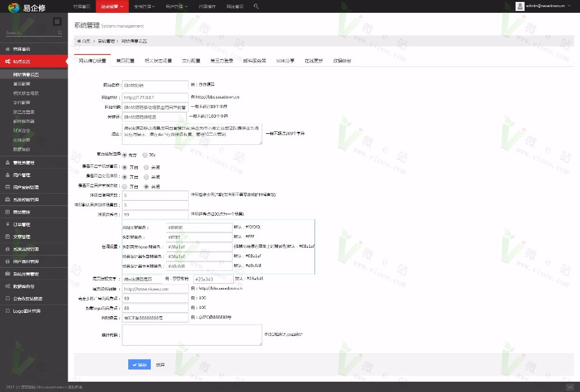Click the icon beside 用户素材管理
The image size is (580, 392).
pyautogui.click(x=7, y=261)
